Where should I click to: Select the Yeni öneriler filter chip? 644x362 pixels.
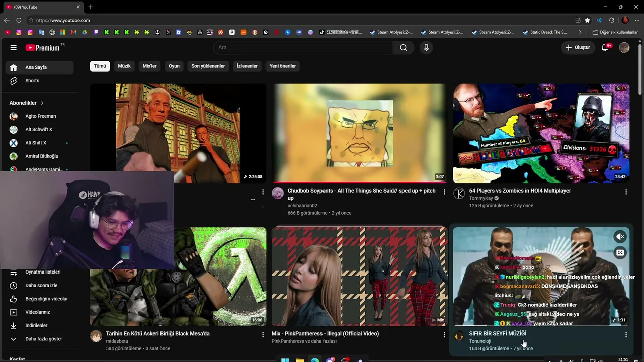(283, 66)
